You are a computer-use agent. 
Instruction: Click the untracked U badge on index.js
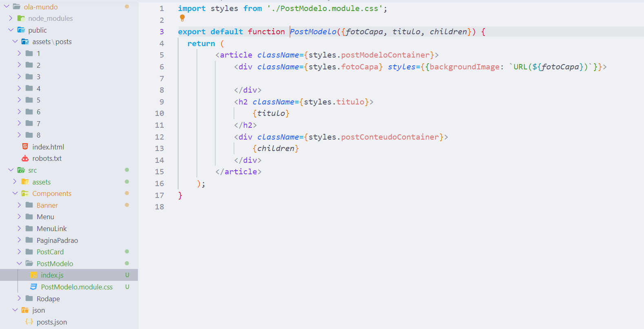[x=127, y=275]
